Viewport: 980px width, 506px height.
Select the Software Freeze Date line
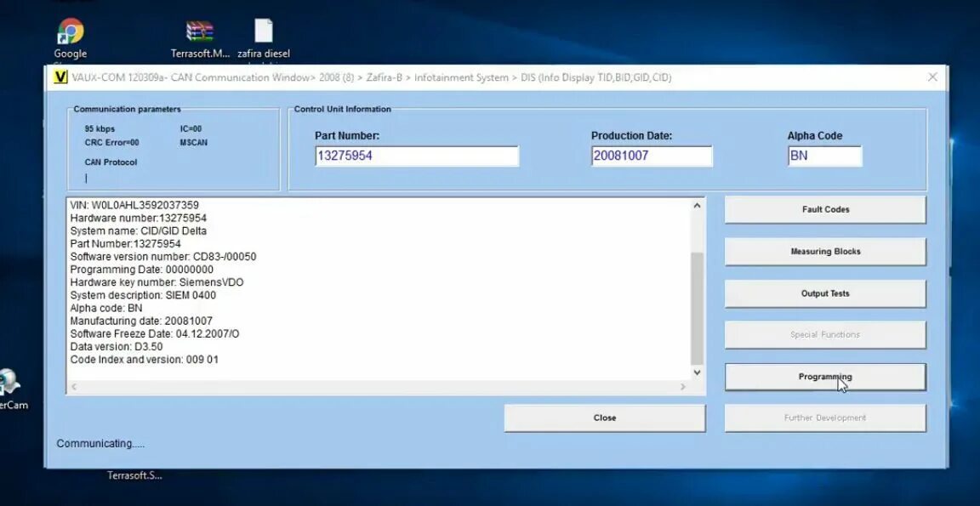[x=154, y=334]
